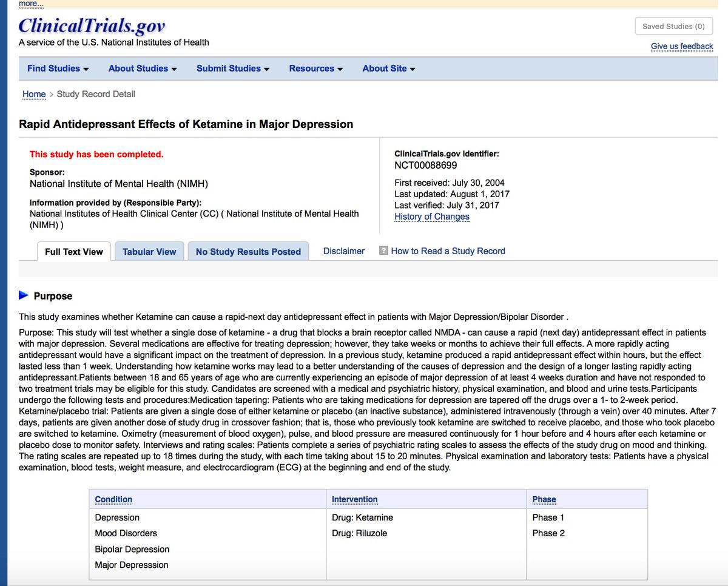Click 'Mood Disorders' condition entry
Viewport: 728px width, 586px height.
(x=126, y=533)
